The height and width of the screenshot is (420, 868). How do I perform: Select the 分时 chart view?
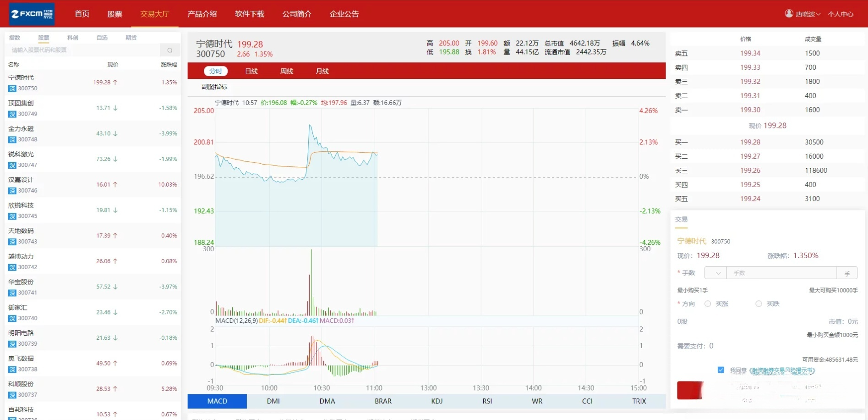pos(216,71)
